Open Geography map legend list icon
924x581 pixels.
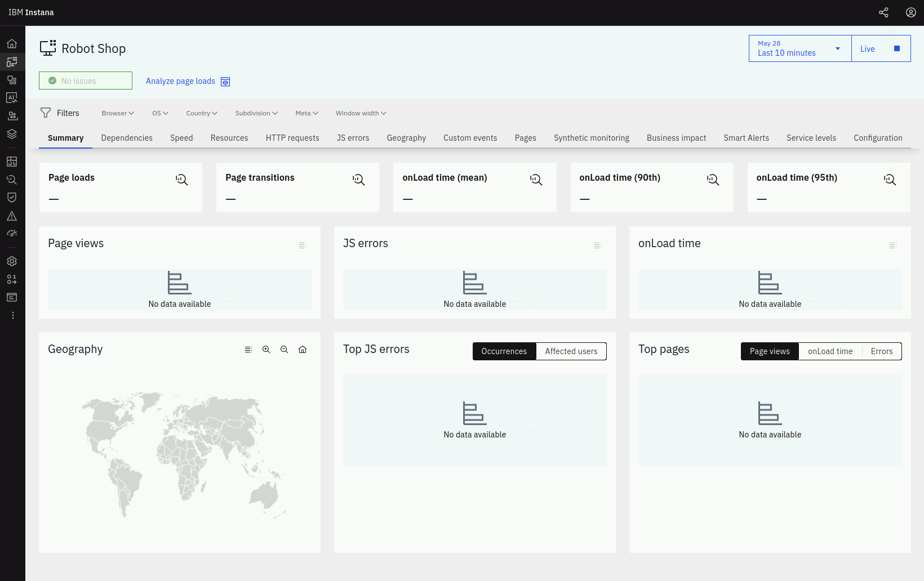[x=248, y=350]
